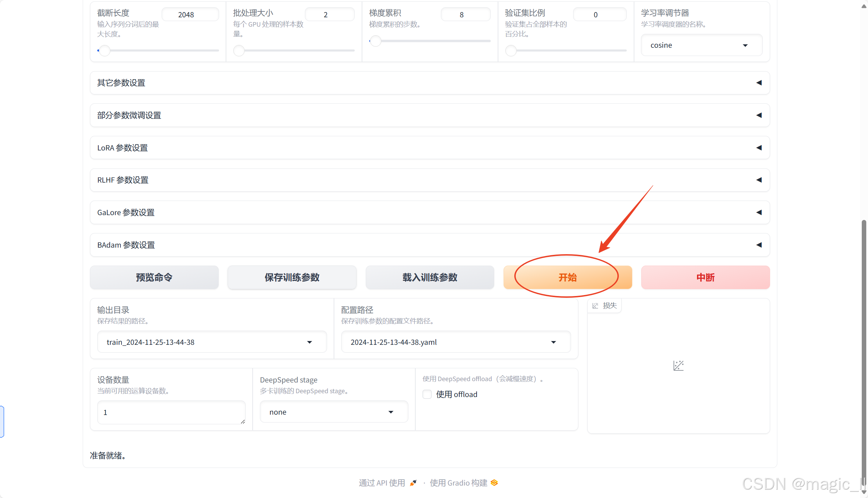Screen dimensions: 868x498
Task: Click the 批处理大小 number field showing 2
Action: (329, 15)
